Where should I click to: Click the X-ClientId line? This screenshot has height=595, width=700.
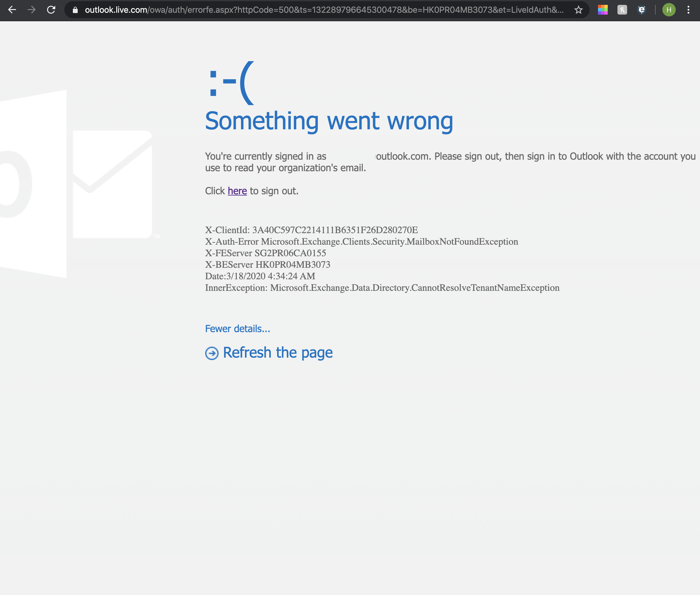(x=311, y=230)
